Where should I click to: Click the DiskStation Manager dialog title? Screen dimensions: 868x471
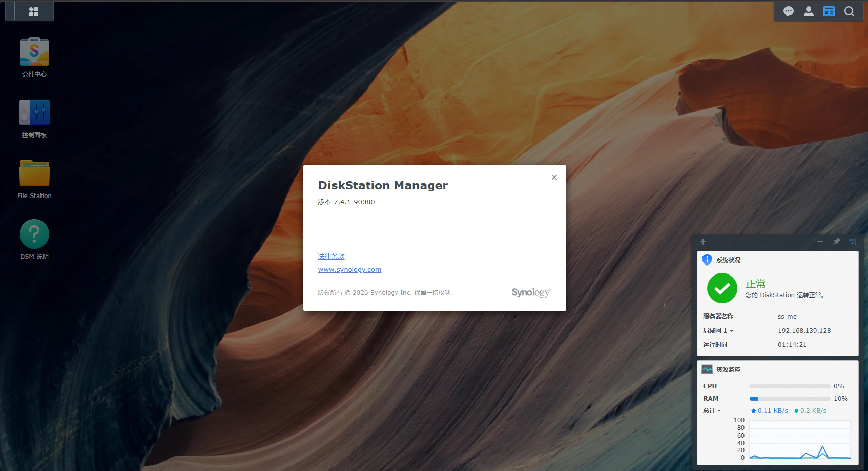pyautogui.click(x=383, y=185)
